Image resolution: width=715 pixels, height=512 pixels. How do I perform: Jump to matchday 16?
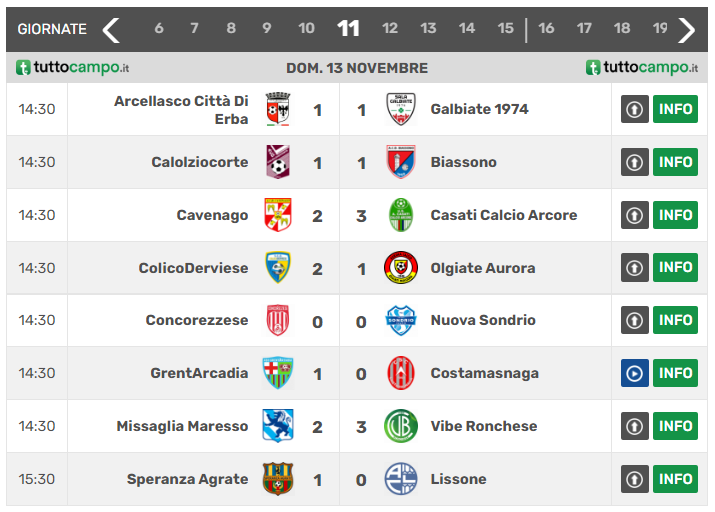[x=546, y=29]
